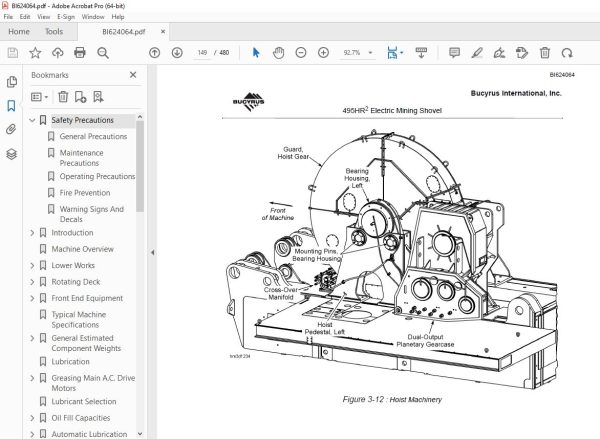Bookmark this file with star icon
This screenshot has height=439, width=600.
click(35, 52)
